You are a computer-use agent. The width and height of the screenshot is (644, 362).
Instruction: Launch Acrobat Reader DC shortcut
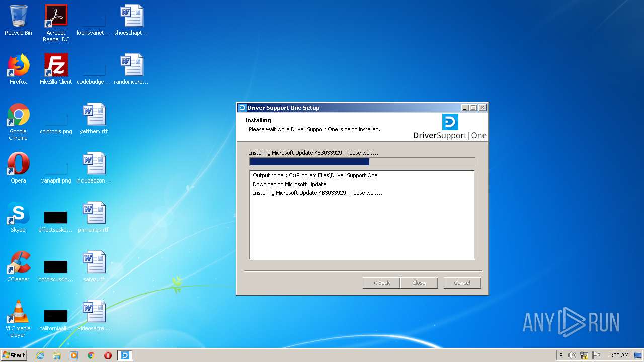tap(56, 23)
